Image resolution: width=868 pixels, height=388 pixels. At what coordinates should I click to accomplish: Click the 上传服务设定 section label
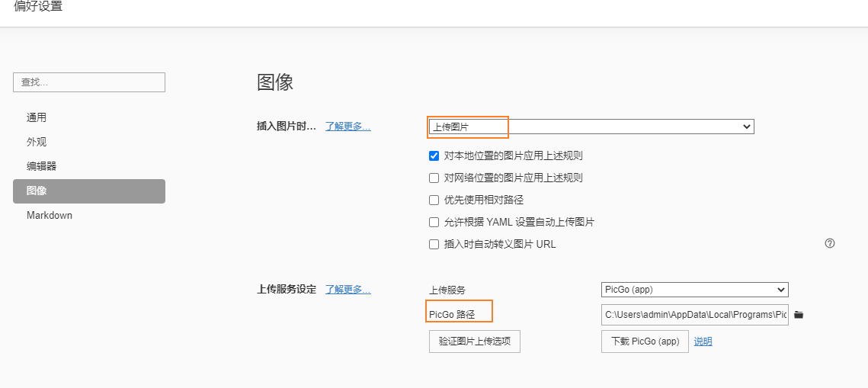[287, 290]
